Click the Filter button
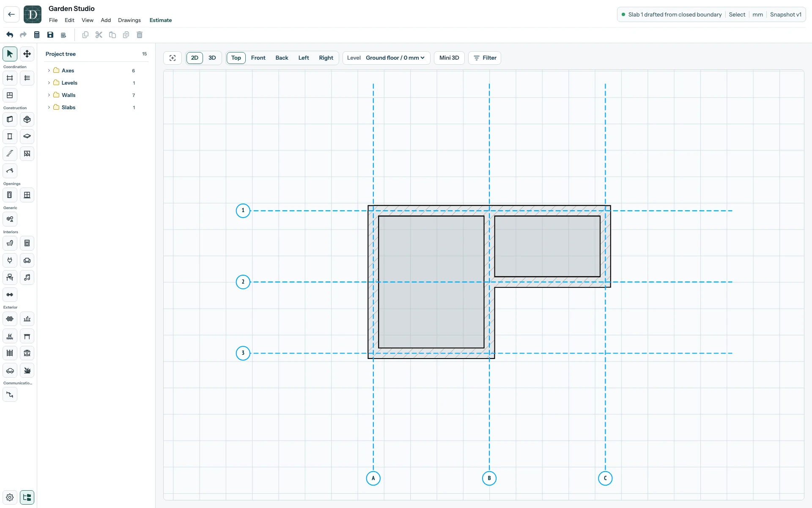The image size is (812, 508). tap(485, 58)
